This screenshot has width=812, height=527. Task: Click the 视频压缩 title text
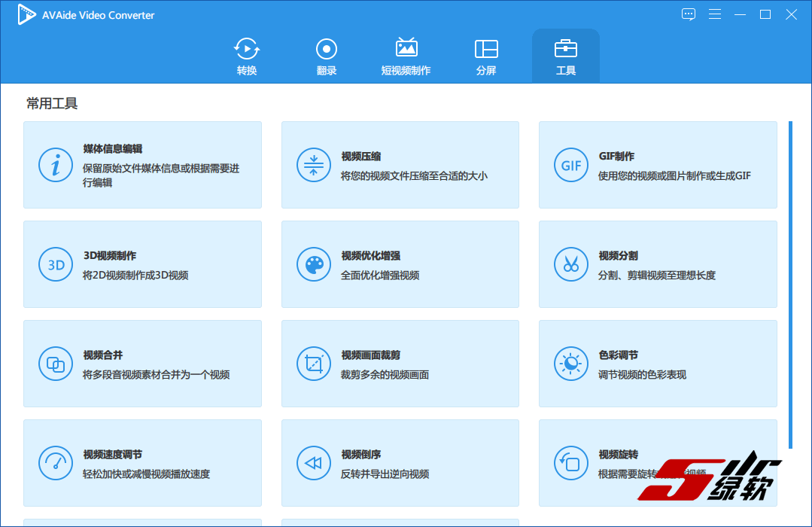click(361, 157)
